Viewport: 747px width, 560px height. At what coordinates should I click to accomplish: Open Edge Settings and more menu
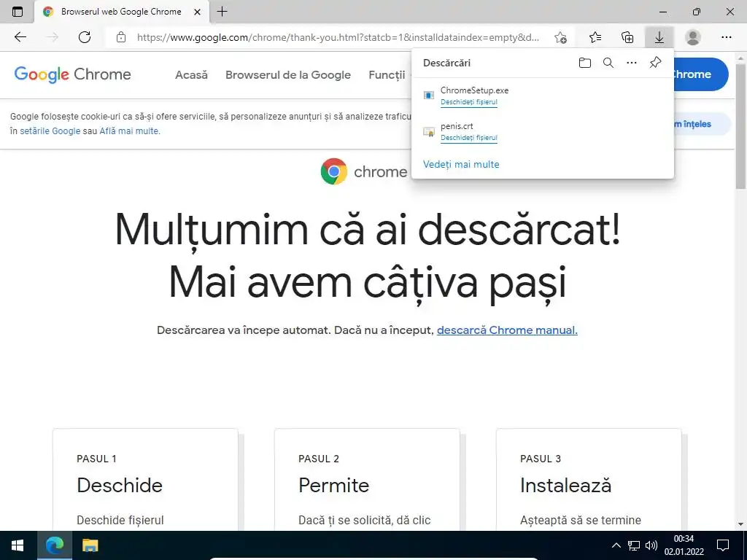coord(726,37)
